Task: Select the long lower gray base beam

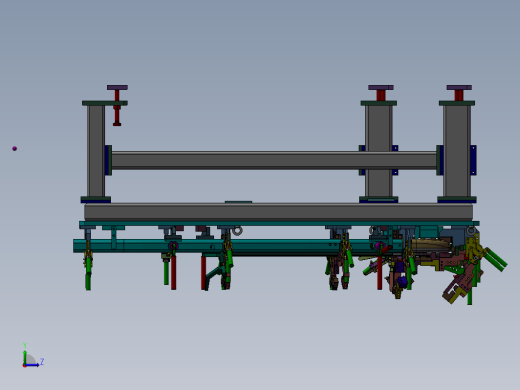Action: tap(278, 212)
